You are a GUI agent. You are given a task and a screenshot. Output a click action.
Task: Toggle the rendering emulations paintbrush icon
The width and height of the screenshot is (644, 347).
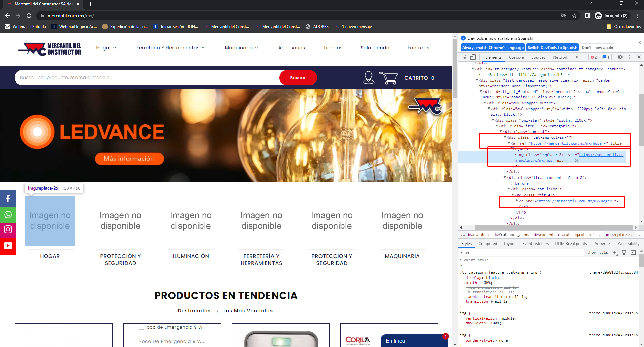pos(624,252)
